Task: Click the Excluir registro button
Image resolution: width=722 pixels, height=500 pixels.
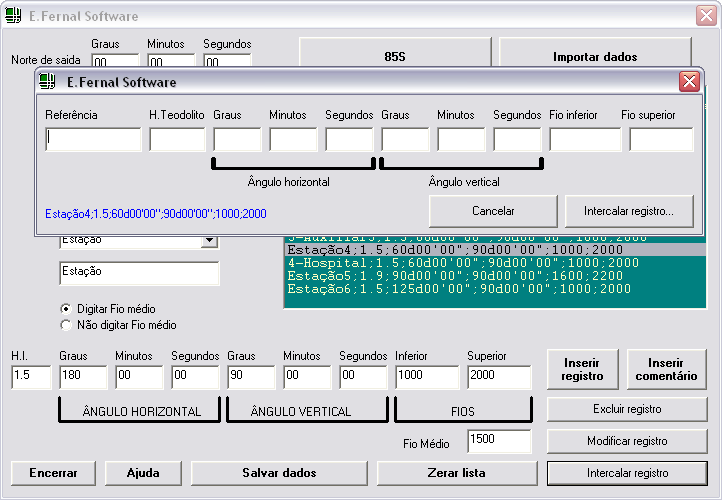Action: 627,409
